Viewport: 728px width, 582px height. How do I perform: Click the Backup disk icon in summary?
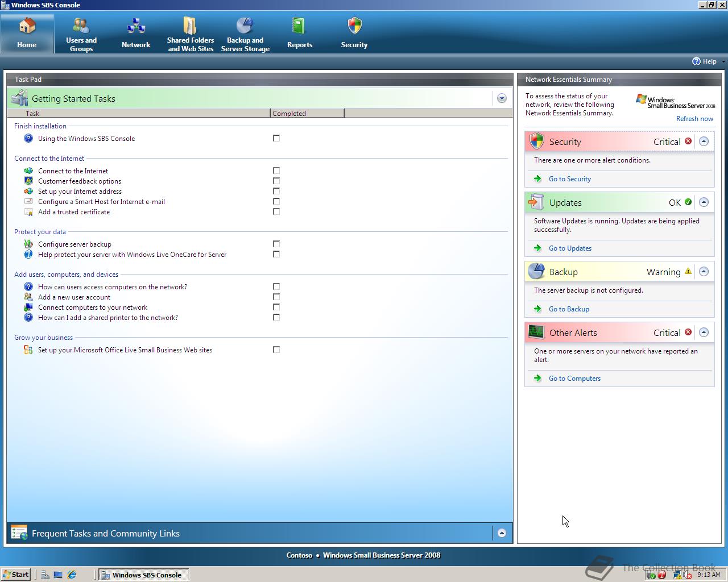pyautogui.click(x=536, y=271)
